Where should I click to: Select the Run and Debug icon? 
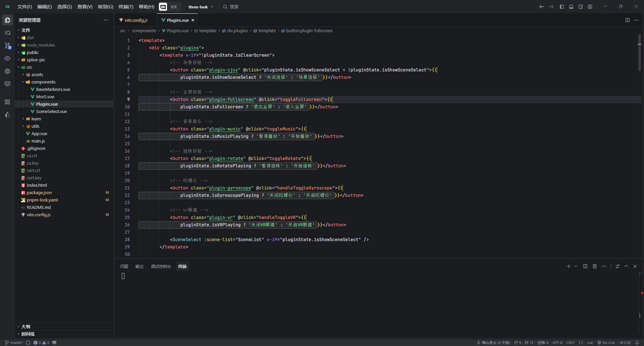7,71
